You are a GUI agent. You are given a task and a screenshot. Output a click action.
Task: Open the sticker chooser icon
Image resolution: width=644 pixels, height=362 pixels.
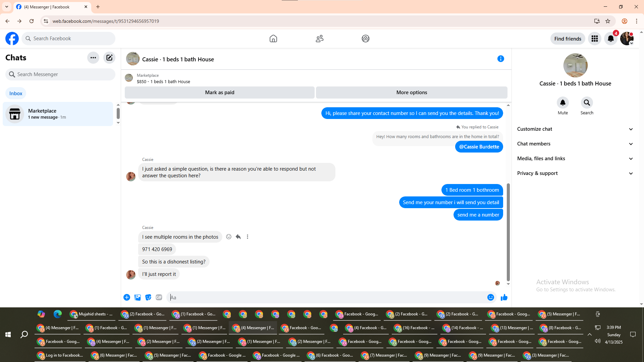tap(148, 297)
